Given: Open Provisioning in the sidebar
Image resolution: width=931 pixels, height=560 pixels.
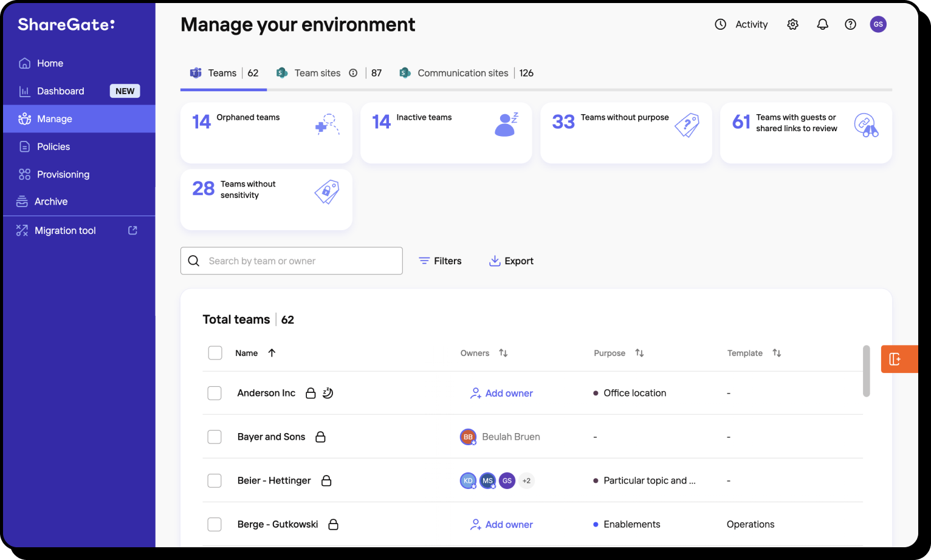Looking at the screenshot, I should click(79, 174).
